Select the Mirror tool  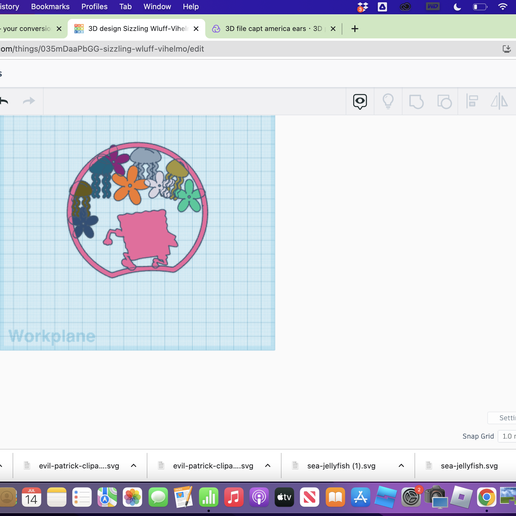[x=499, y=101]
